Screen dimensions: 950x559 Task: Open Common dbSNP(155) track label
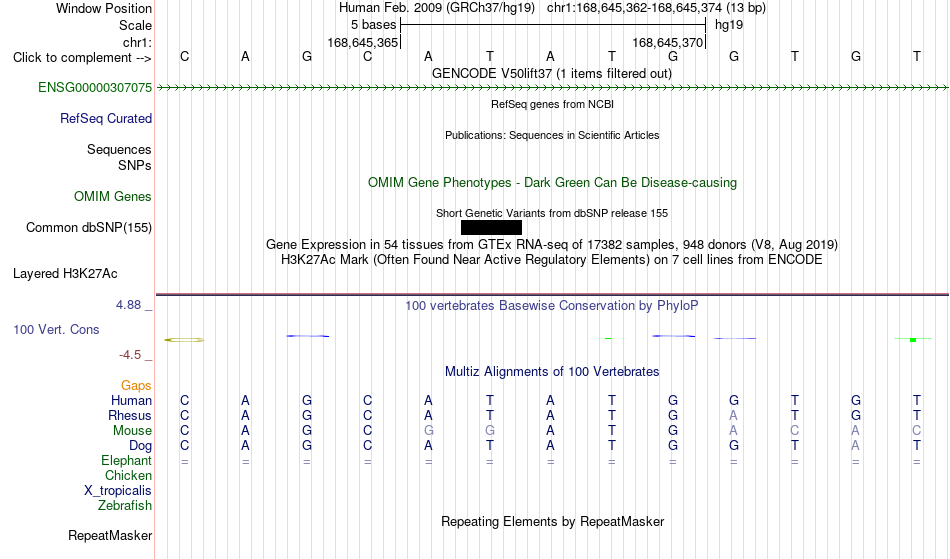(89, 228)
